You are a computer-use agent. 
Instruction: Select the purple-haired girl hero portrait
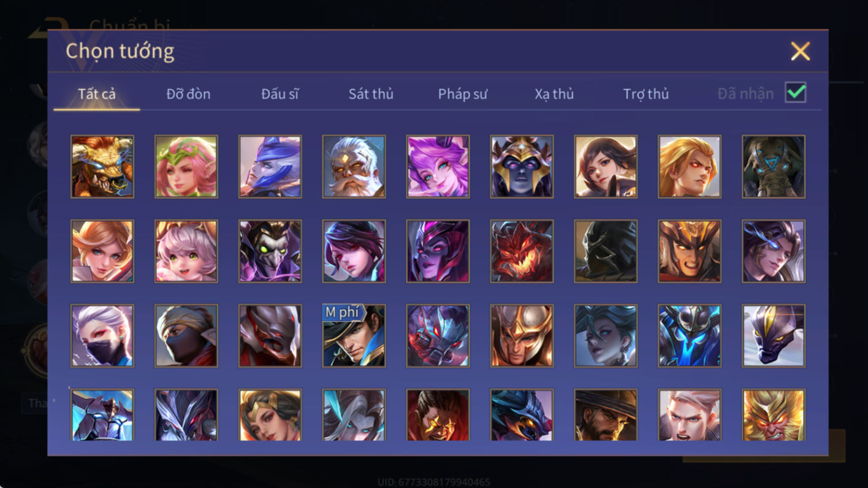[x=438, y=166]
